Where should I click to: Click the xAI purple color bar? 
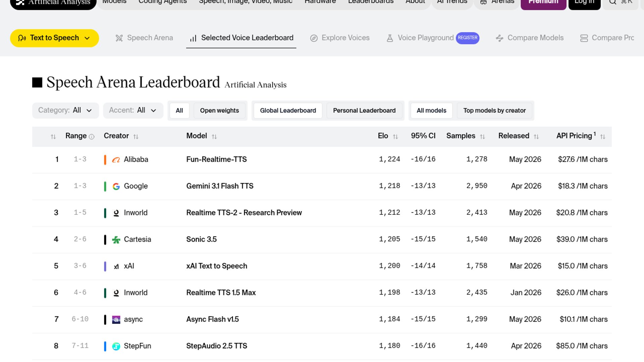(105, 266)
